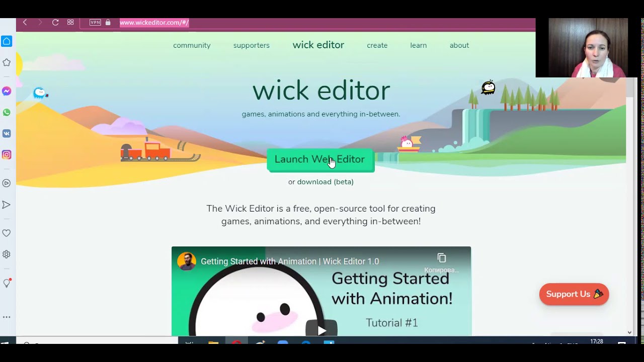Open bookmarks star in the sidebar
This screenshot has height=362, width=644.
coord(7,62)
